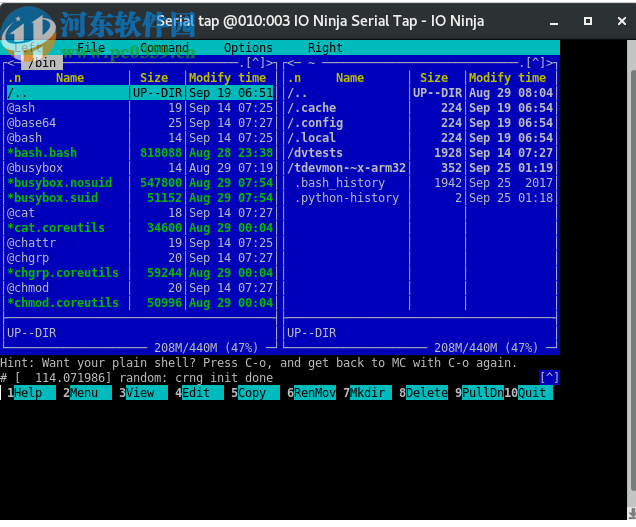Click the 1Help function key
The width and height of the screenshot is (636, 527).
point(31,393)
